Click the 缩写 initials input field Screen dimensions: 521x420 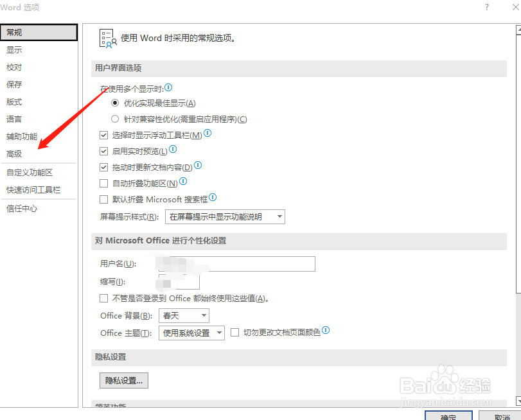pyautogui.click(x=179, y=282)
